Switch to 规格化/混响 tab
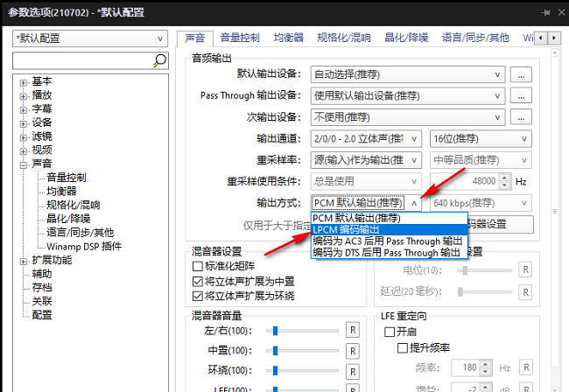569x392 pixels. tap(344, 38)
